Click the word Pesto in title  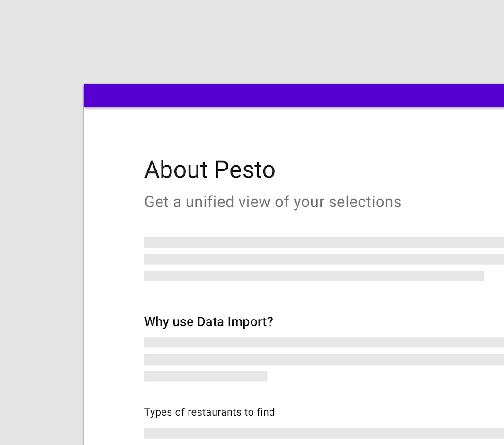click(245, 169)
